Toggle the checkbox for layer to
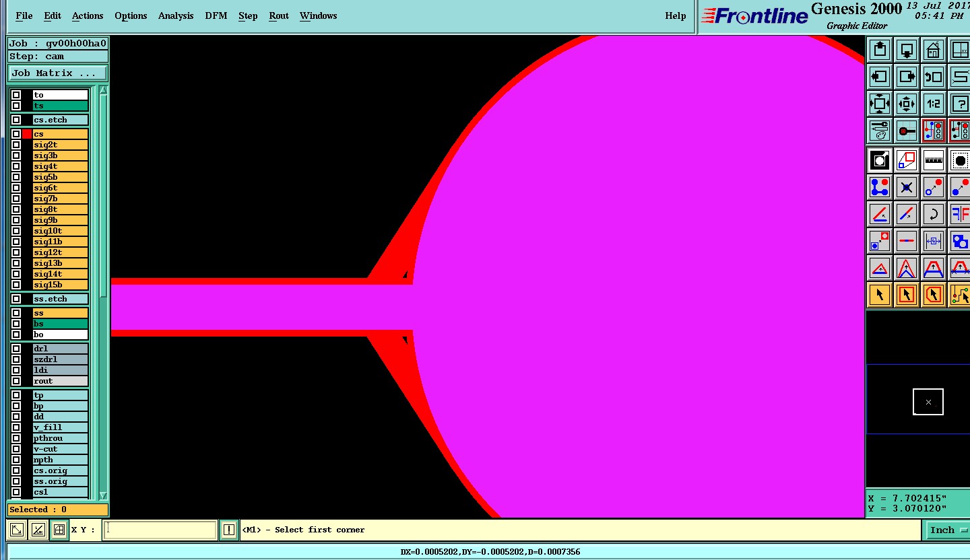The image size is (970, 560). (x=16, y=95)
